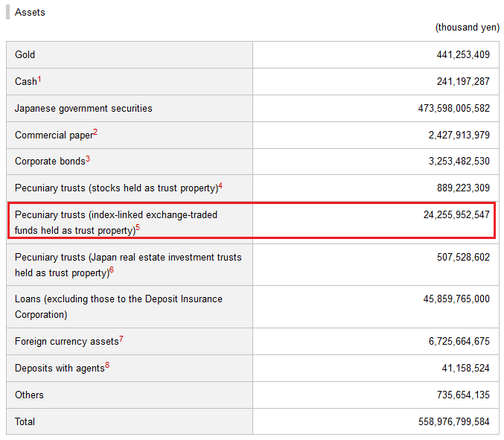The width and height of the screenshot is (504, 440).
Task: Click footnote 5 on exchange-traded funds row
Action: click(x=138, y=228)
